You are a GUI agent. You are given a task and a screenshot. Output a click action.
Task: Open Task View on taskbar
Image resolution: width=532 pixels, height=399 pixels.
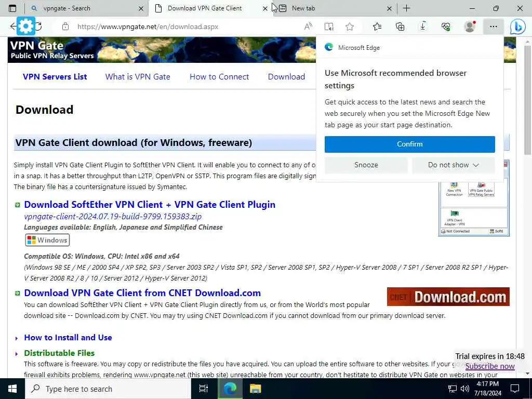pos(204,389)
